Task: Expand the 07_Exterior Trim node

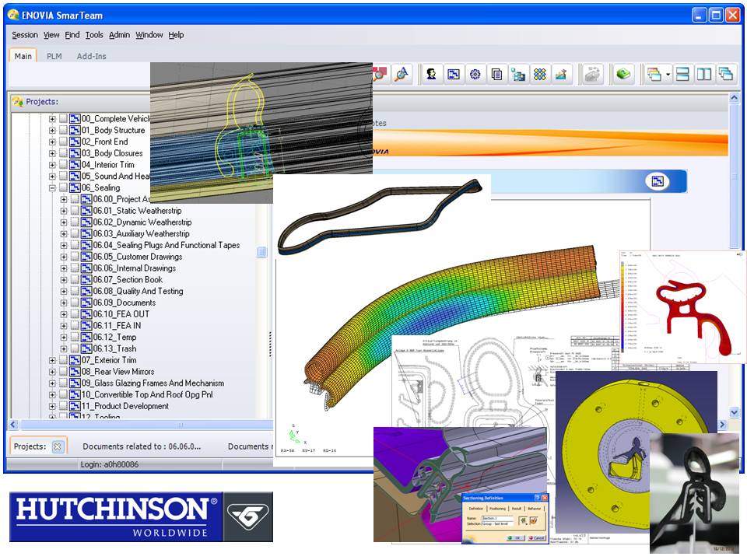Action: 52,360
